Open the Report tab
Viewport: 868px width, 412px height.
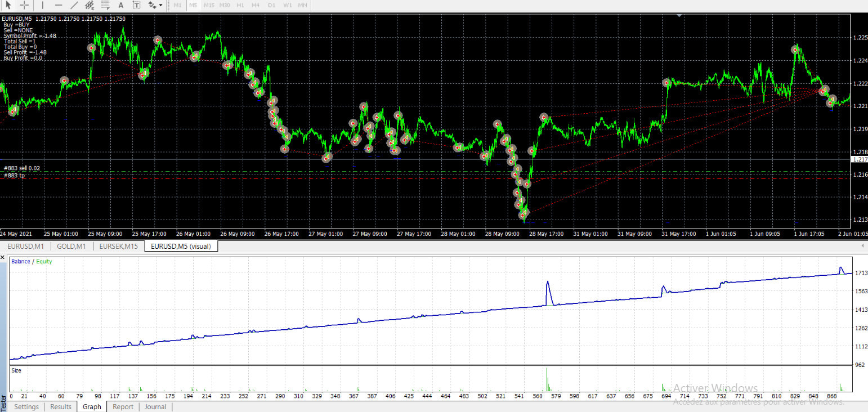click(122, 406)
